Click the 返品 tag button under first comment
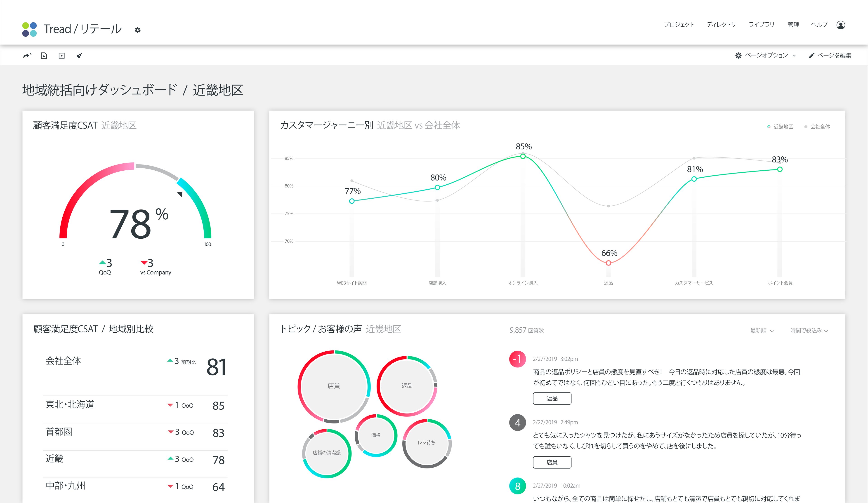Viewport: 868px width, 503px height. point(552,398)
